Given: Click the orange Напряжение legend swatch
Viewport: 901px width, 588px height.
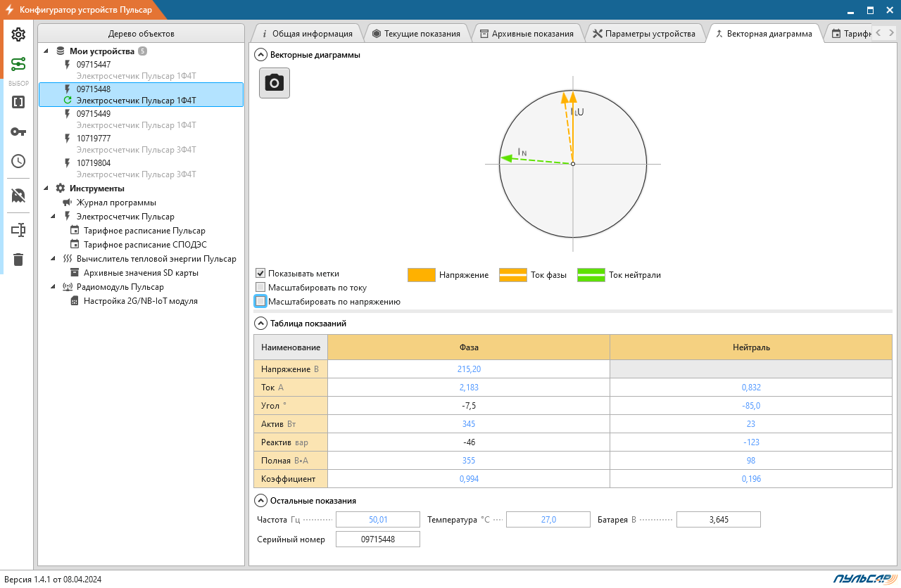Looking at the screenshot, I should click(x=422, y=275).
